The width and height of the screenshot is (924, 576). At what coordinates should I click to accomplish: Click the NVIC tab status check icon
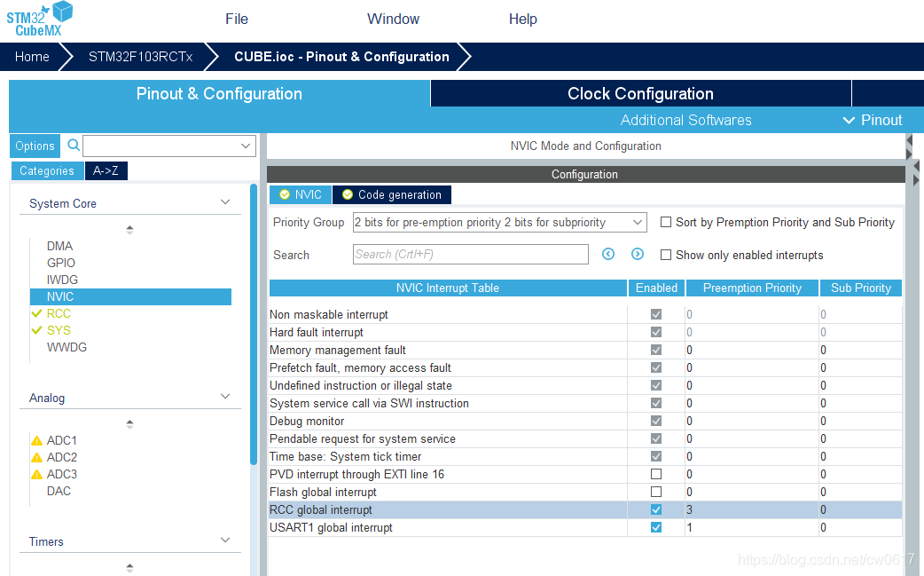(285, 194)
